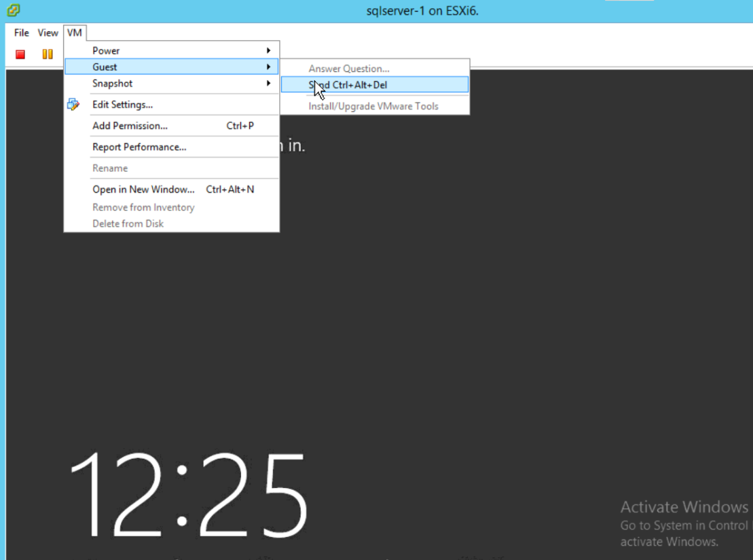Click the Guest submenu arrow
Viewport: 753px width, 560px height.
[x=268, y=67]
